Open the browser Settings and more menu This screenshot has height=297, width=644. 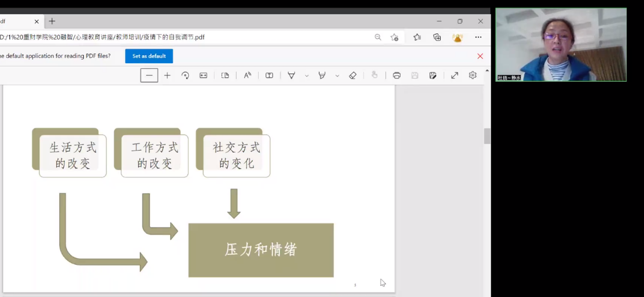[478, 37]
